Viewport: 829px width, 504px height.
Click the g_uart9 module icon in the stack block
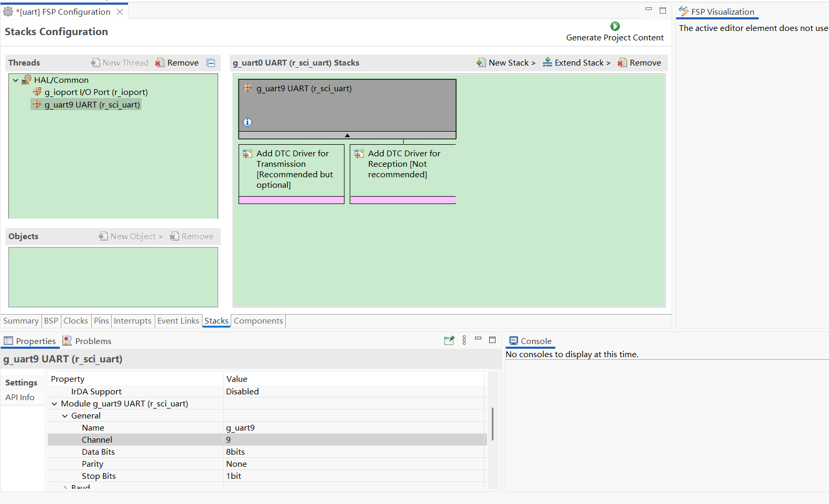pyautogui.click(x=248, y=88)
